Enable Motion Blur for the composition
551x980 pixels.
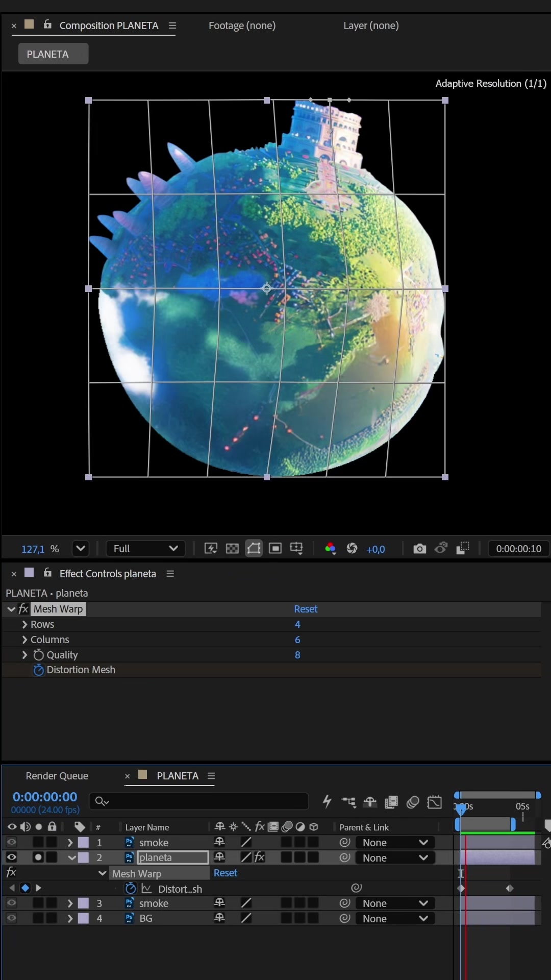click(x=413, y=802)
